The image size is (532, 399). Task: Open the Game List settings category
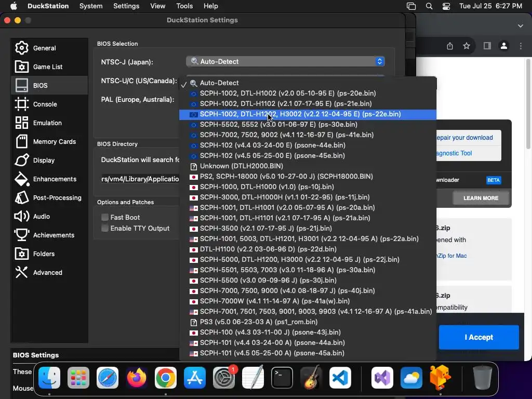coord(49,67)
